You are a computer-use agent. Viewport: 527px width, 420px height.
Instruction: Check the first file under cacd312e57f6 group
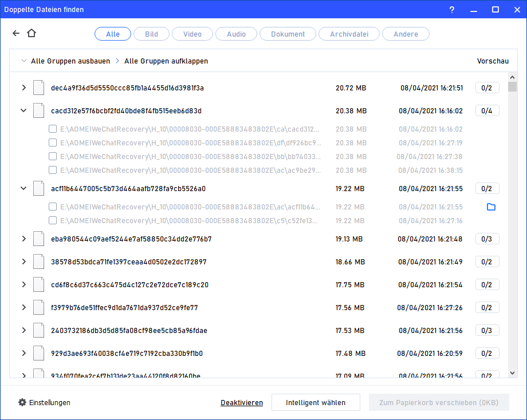pos(53,129)
